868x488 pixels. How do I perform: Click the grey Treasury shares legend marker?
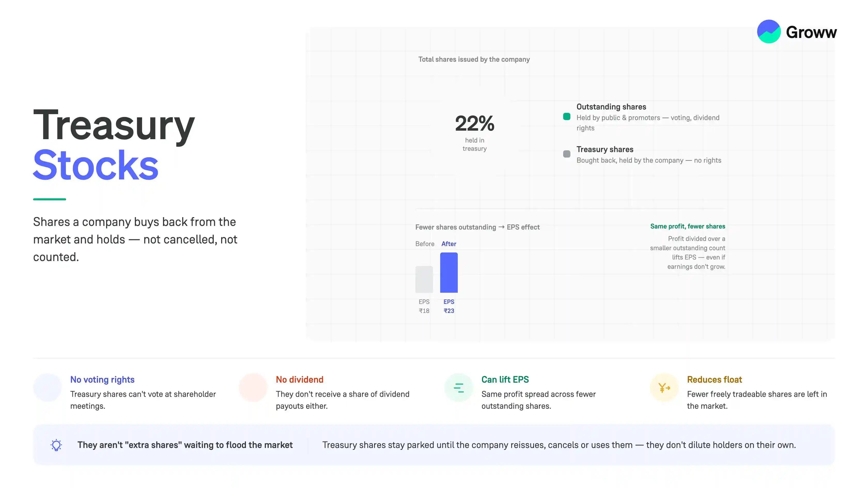567,154
